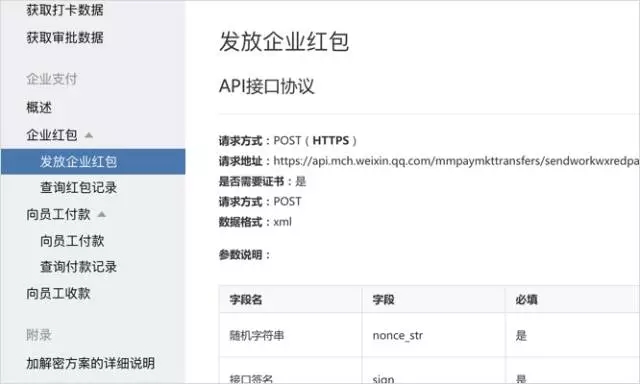Select 概述 under 企业支付
The width and height of the screenshot is (640, 384).
point(39,107)
